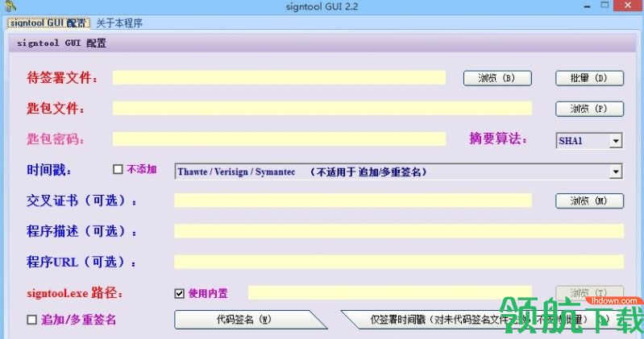The width and height of the screenshot is (644, 339).
Task: Minimize the signtool GUI window
Action: [587, 6]
